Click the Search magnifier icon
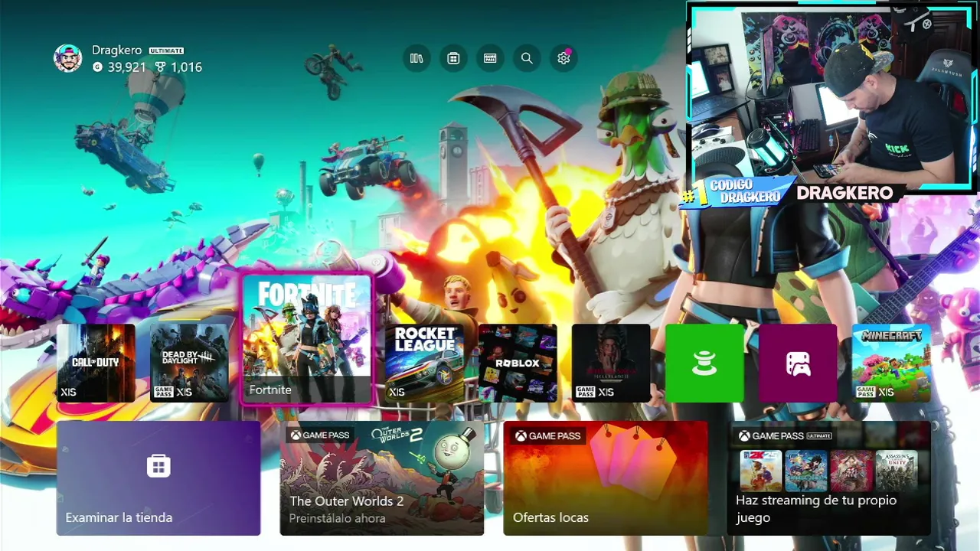 tap(527, 58)
